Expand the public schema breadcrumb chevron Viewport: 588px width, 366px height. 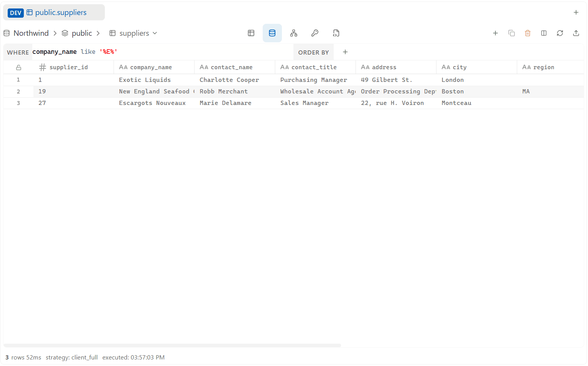coord(98,33)
